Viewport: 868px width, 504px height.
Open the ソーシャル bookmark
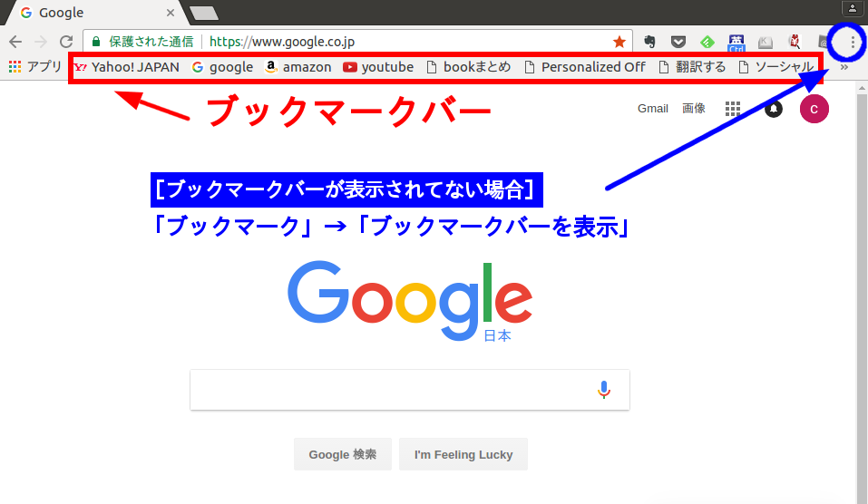(776, 67)
